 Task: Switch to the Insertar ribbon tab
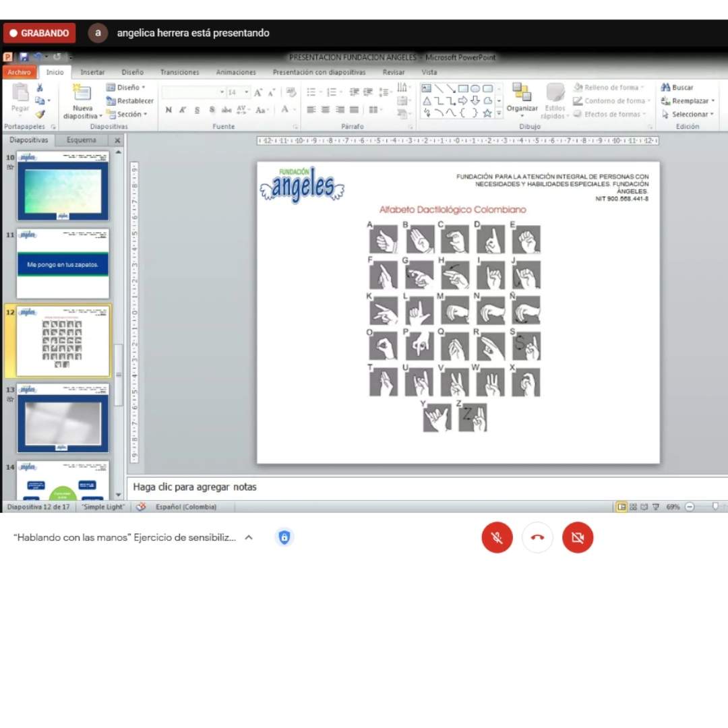pyautogui.click(x=92, y=72)
